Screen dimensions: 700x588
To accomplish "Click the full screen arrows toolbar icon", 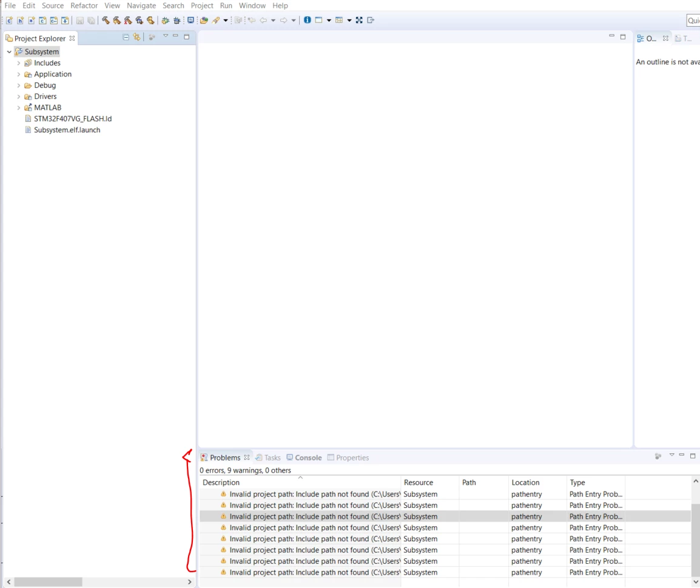I will [x=359, y=20].
